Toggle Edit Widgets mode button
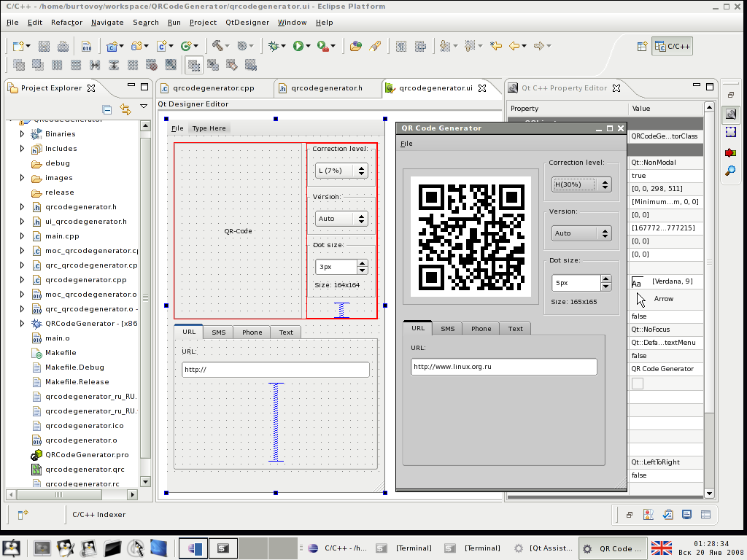Viewport: 747px width, 560px height. pos(194,65)
